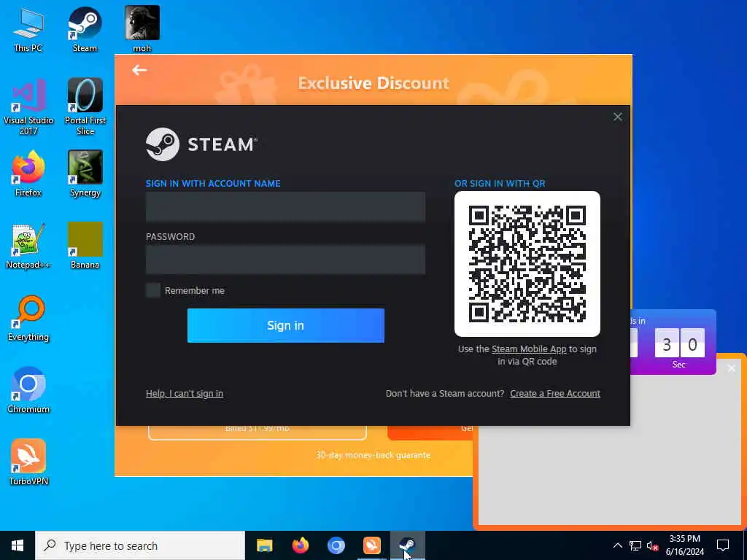Select the Notepad++ desktop shortcut

[x=28, y=246]
